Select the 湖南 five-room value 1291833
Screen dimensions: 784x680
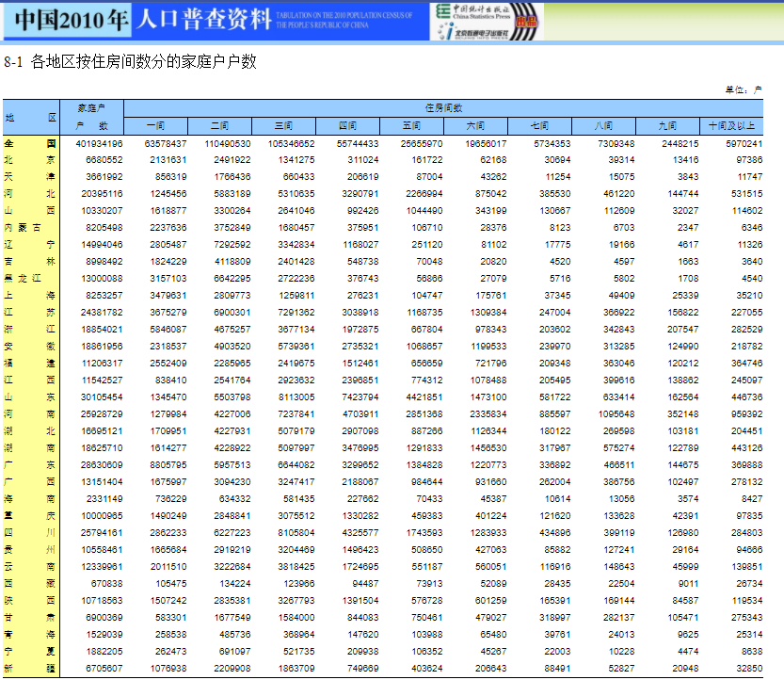click(x=424, y=447)
